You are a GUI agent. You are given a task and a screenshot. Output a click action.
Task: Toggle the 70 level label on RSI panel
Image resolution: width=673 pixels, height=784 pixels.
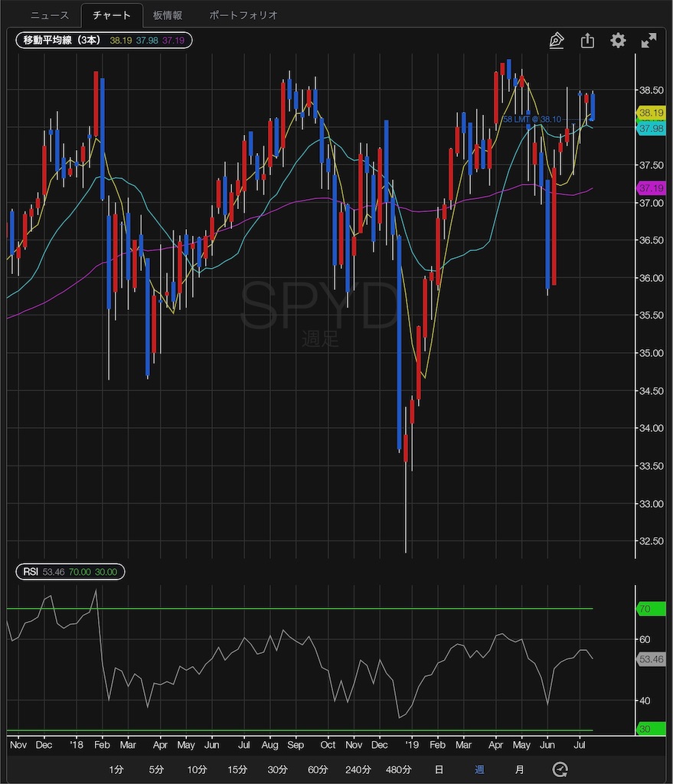point(649,609)
